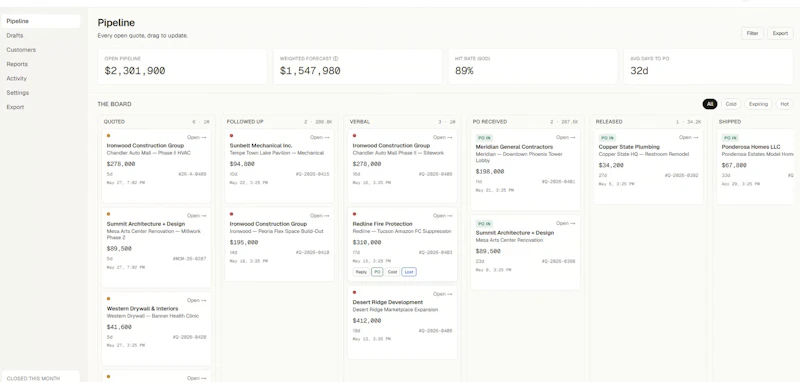800x382 pixels.
Task: Click status dot on Desert Ridge card
Action: [355, 293]
